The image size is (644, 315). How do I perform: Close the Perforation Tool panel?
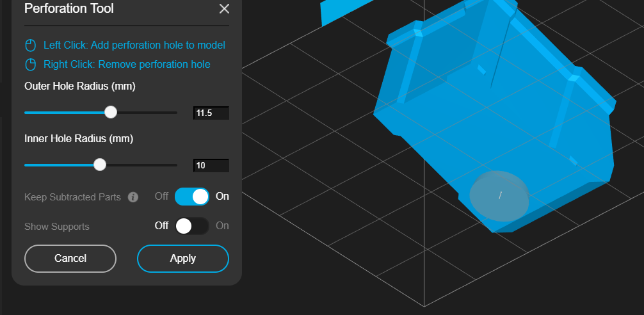pyautogui.click(x=224, y=8)
